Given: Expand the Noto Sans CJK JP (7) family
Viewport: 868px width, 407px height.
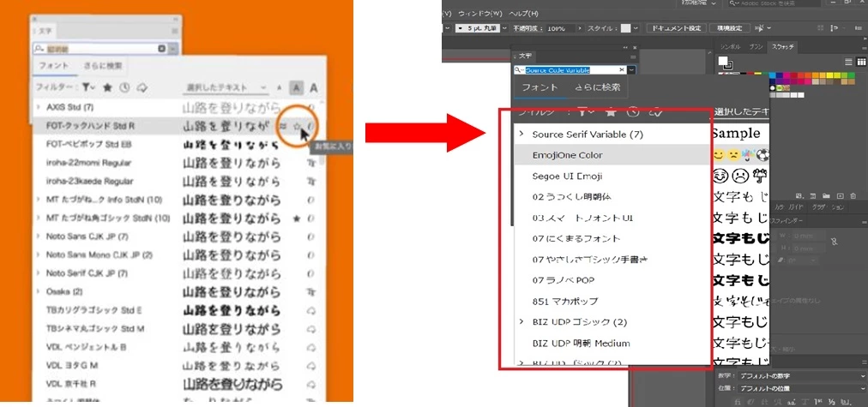Looking at the screenshot, I should tap(39, 236).
